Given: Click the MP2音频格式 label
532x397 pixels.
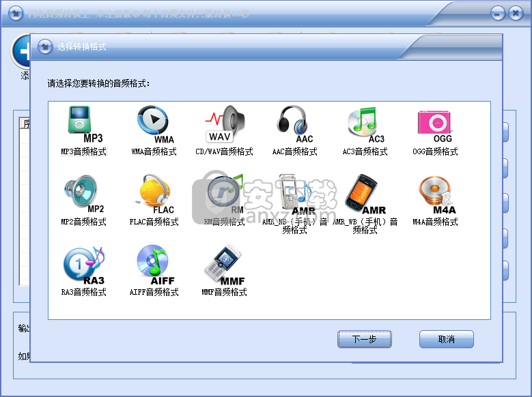Looking at the screenshot, I should tap(84, 222).
